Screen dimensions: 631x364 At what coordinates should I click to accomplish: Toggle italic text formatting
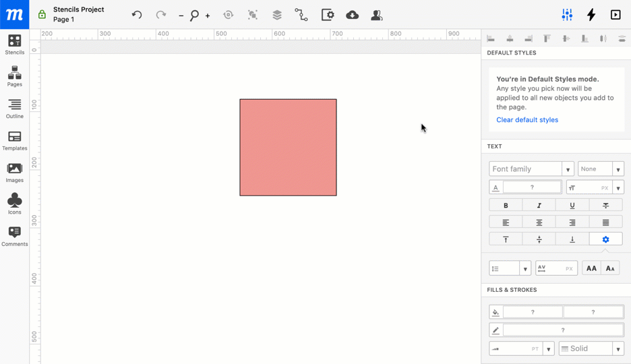point(539,206)
